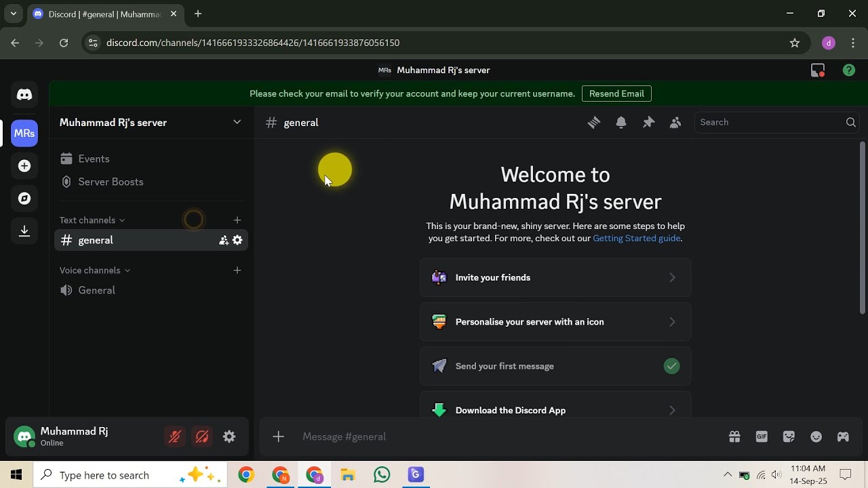This screenshot has width=868, height=488.
Task: Collapse the Text channels category
Action: coord(92,220)
